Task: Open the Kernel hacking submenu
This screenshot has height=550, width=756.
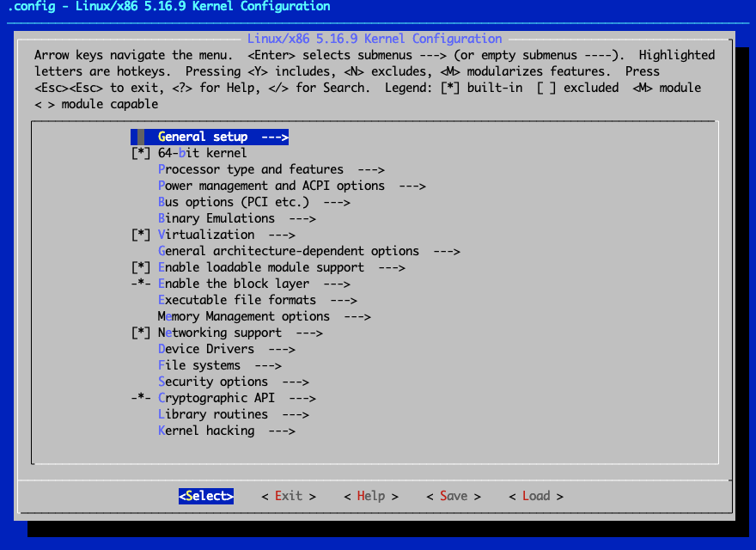Action: (215, 430)
